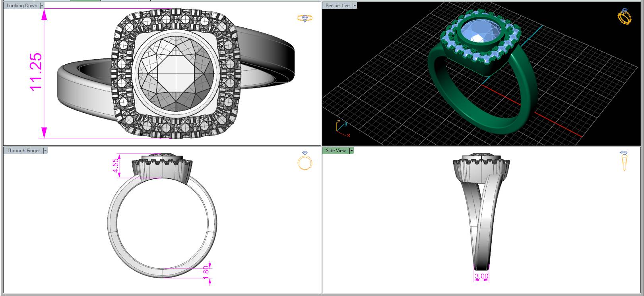Open the Through Finger viewport dropdown arrow
The height and width of the screenshot is (296, 644).
(x=45, y=151)
